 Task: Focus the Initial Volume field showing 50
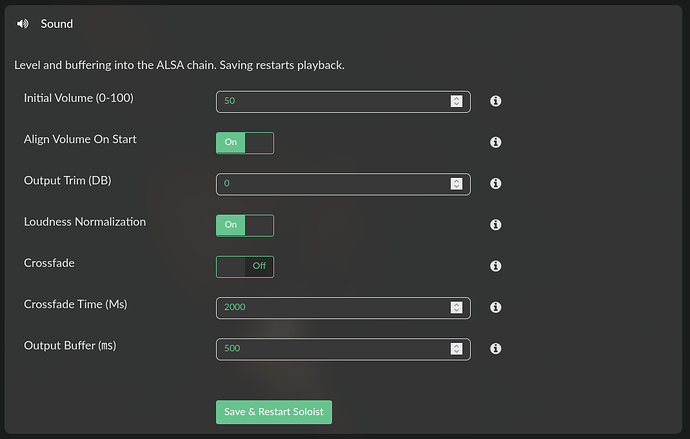click(343, 102)
